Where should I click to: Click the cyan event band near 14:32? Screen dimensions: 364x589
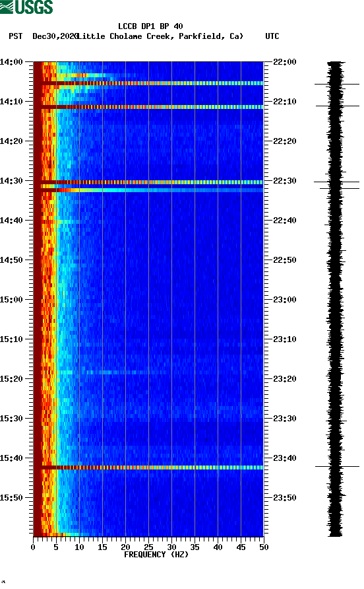[x=148, y=190]
